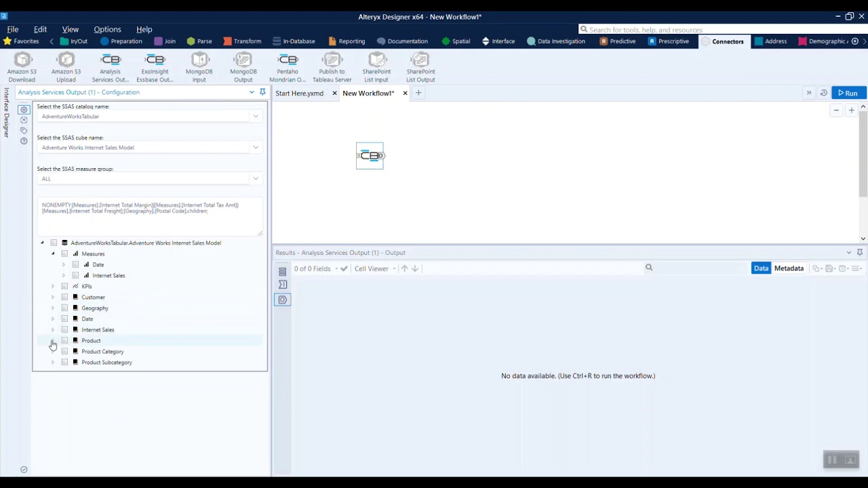Image resolution: width=868 pixels, height=488 pixels.
Task: Click the workflow history refresh icon
Action: [824, 93]
